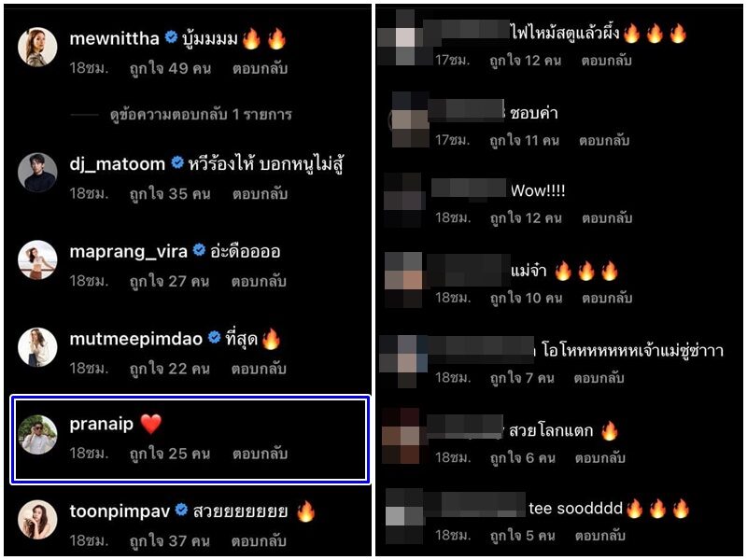Tap toonpimpav's avatar
The height and width of the screenshot is (560, 747).
click(37, 520)
